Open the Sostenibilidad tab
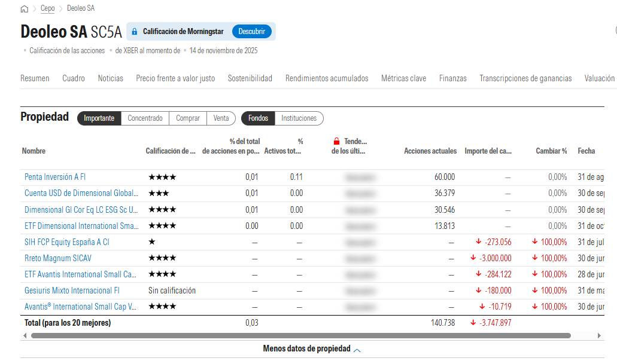The image size is (617, 364). pos(250,78)
